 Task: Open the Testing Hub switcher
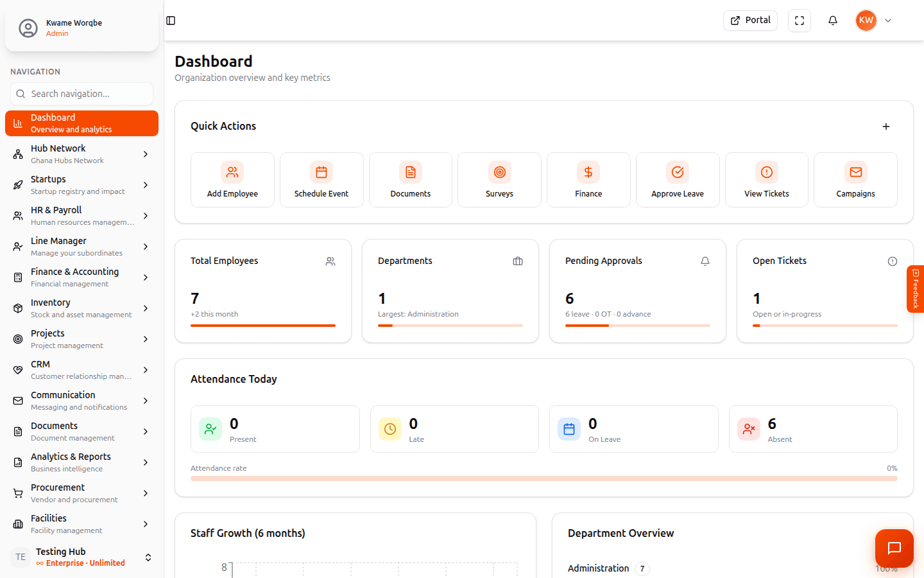click(x=81, y=557)
